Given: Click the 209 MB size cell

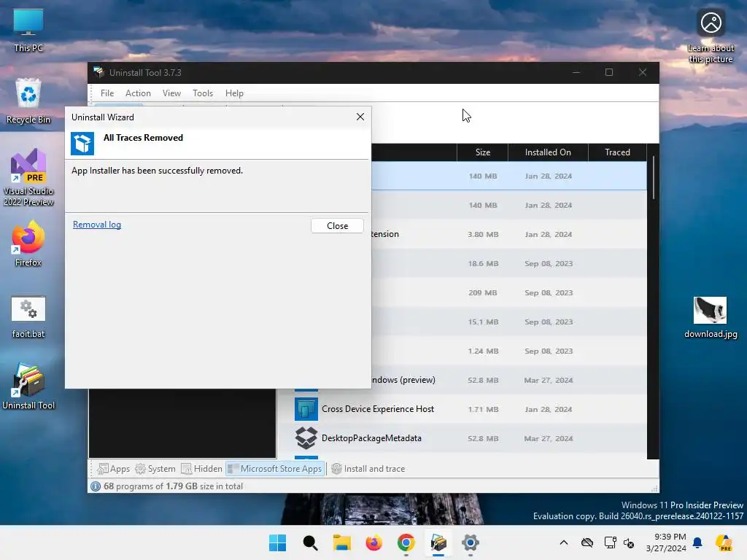Looking at the screenshot, I should (x=483, y=293).
